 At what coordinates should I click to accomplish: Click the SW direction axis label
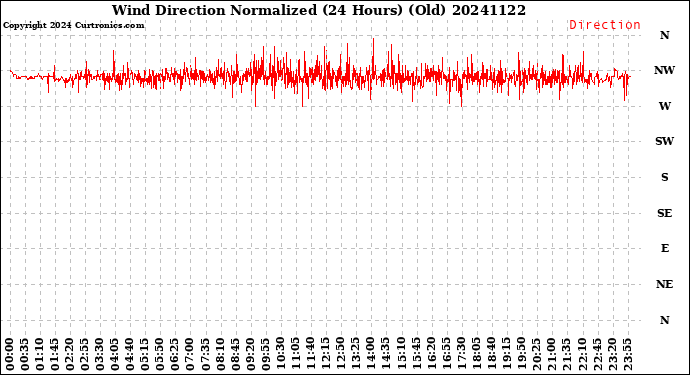pyautogui.click(x=664, y=141)
